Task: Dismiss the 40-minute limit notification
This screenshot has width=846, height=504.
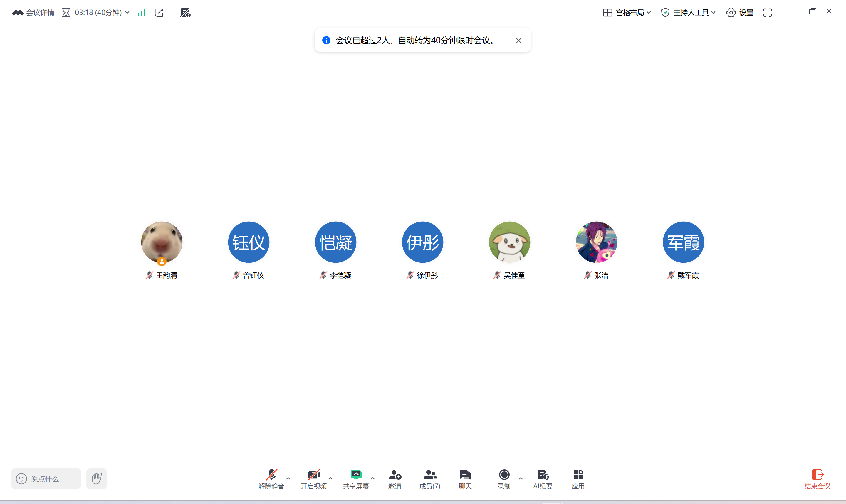Action: [x=518, y=41]
